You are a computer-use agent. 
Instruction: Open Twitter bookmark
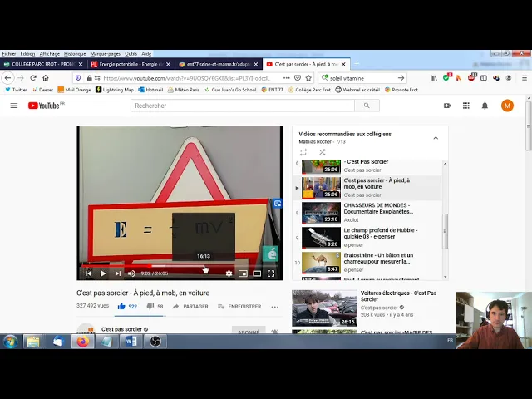pos(16,90)
